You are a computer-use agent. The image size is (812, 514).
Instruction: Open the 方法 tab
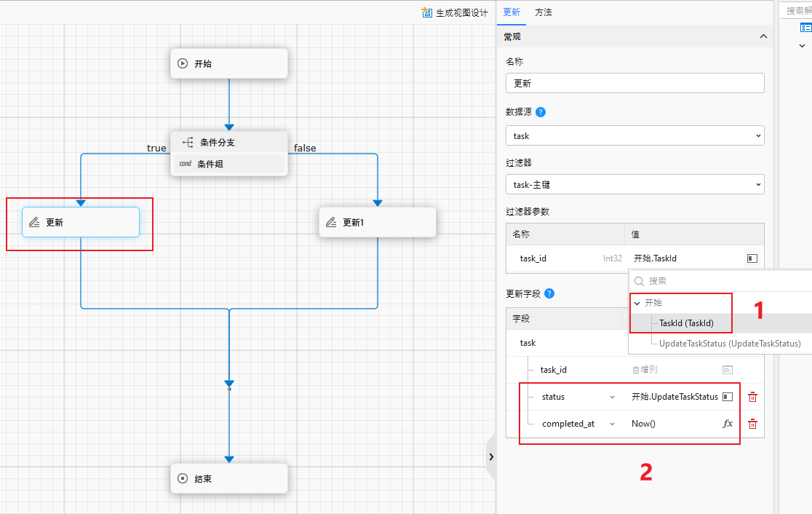pyautogui.click(x=544, y=12)
